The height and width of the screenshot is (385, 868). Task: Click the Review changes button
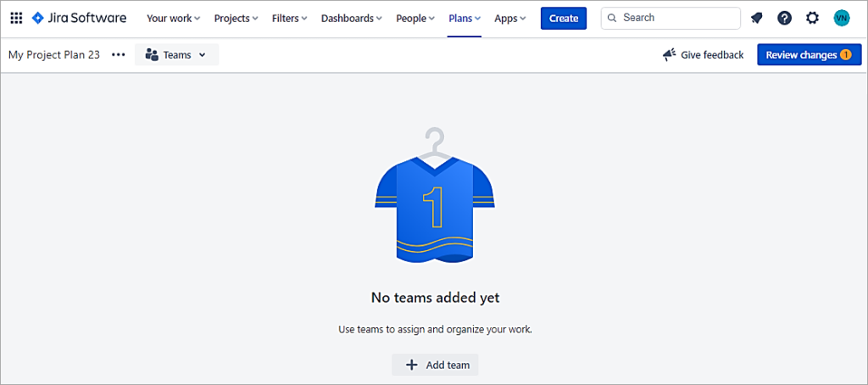pos(810,55)
